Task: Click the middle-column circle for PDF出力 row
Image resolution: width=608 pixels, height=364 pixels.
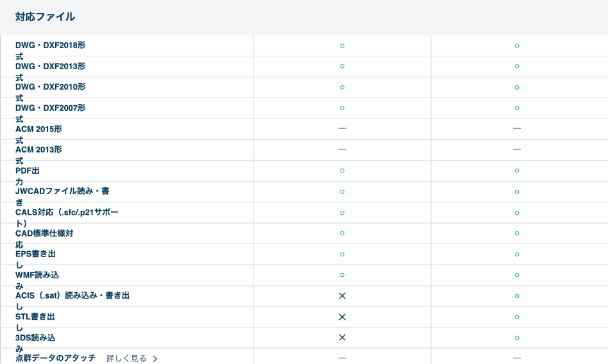Action: pos(342,170)
